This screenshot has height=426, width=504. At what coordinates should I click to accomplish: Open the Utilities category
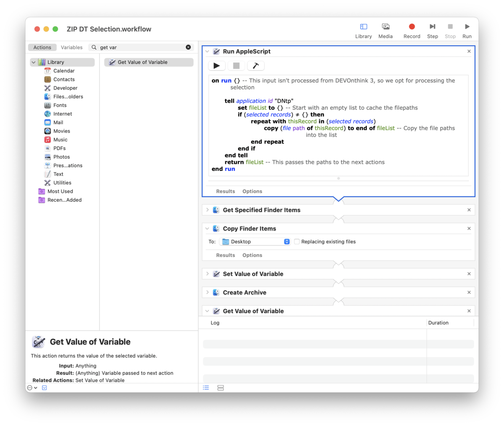[62, 183]
